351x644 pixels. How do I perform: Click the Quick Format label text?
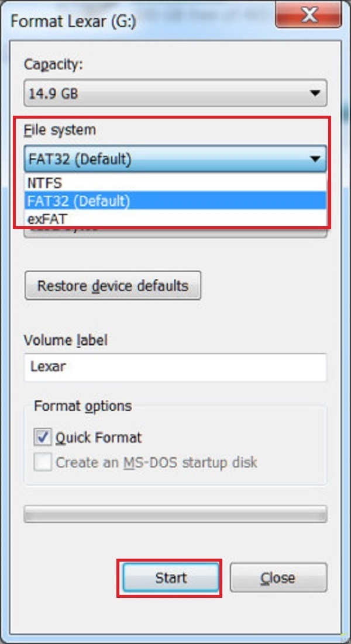click(98, 437)
